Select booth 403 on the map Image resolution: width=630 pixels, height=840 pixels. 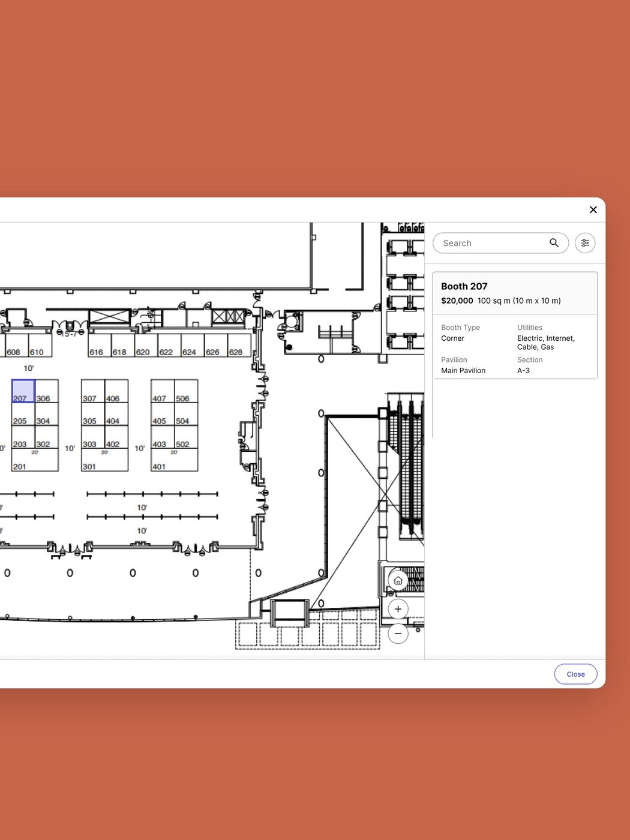pyautogui.click(x=163, y=437)
